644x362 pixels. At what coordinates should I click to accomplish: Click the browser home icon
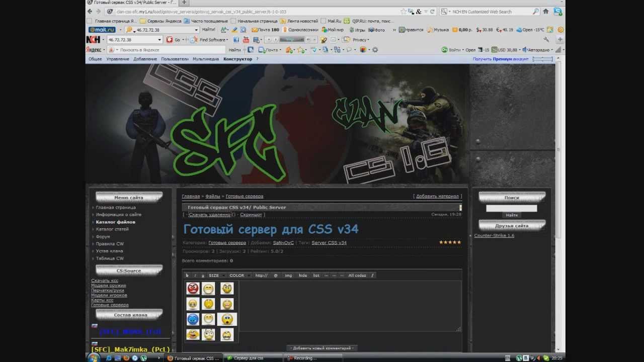pyautogui.click(x=547, y=11)
